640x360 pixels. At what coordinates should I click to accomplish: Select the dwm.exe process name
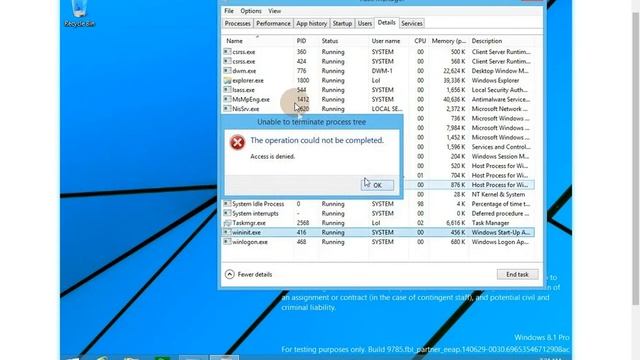244,71
